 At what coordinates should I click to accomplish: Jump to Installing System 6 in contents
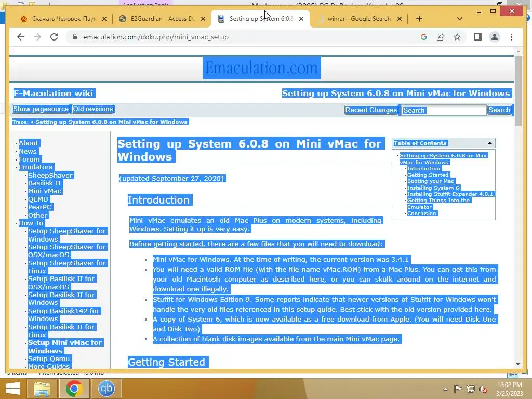tap(433, 188)
